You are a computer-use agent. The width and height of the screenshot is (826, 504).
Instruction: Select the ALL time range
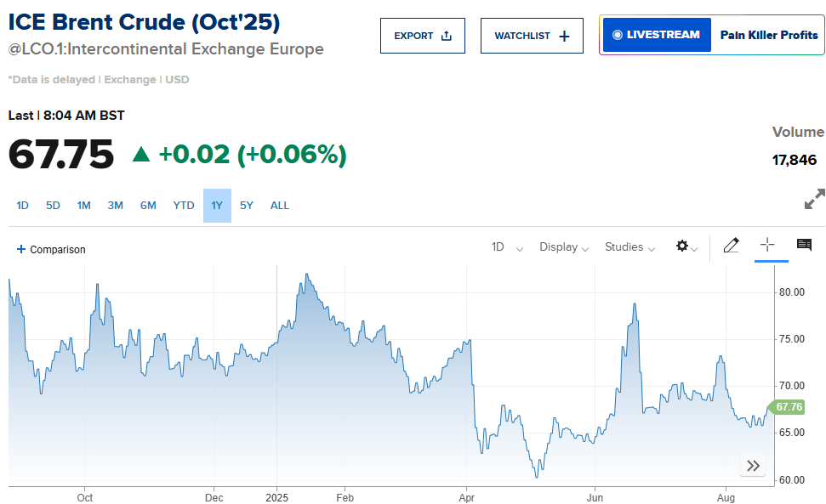tap(280, 206)
